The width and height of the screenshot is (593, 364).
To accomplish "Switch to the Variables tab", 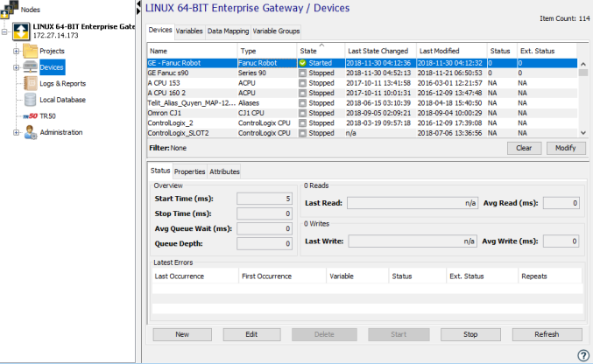I will click(x=189, y=31).
